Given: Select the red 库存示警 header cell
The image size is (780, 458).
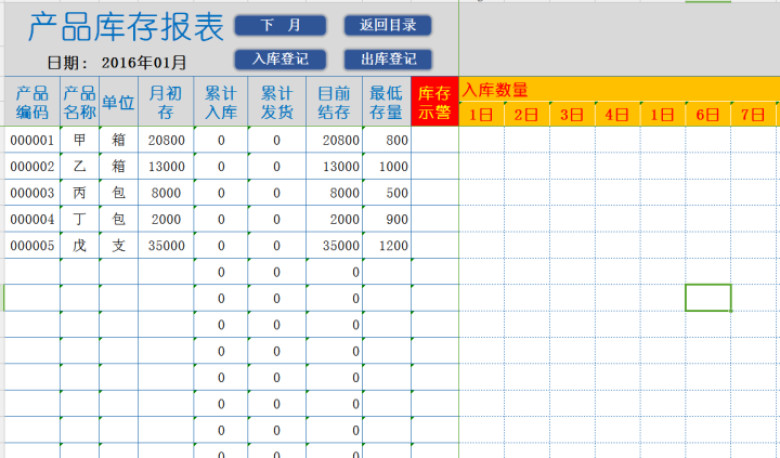Looking at the screenshot, I should [435, 102].
